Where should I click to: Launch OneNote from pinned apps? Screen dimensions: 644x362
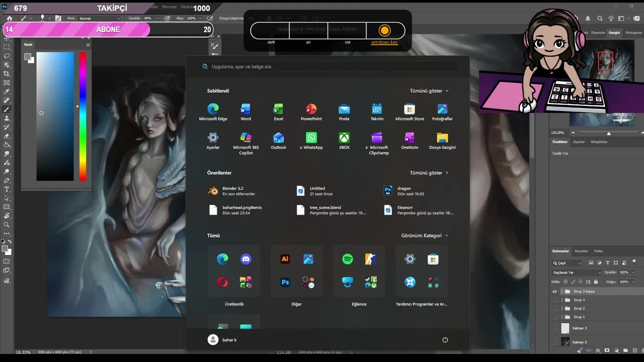coord(410,141)
